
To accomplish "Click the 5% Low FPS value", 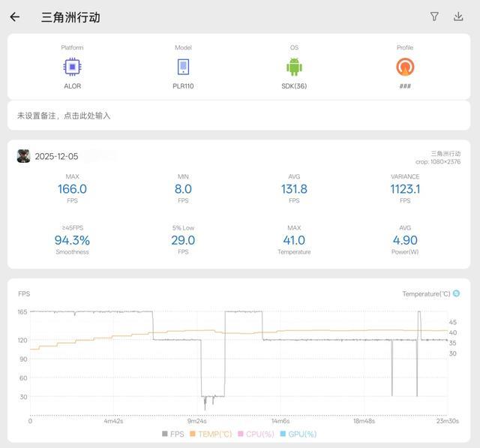I will click(x=183, y=240).
